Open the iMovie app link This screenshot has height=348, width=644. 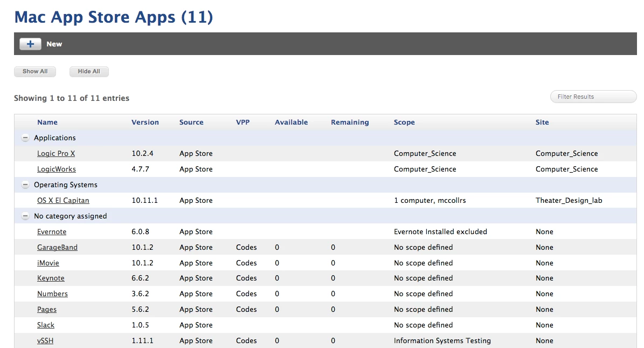pos(48,263)
